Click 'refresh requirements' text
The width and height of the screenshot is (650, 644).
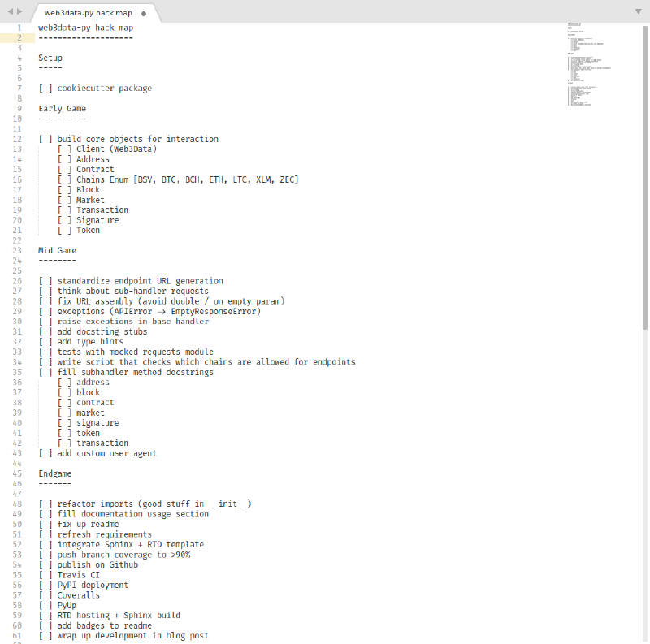coord(105,534)
